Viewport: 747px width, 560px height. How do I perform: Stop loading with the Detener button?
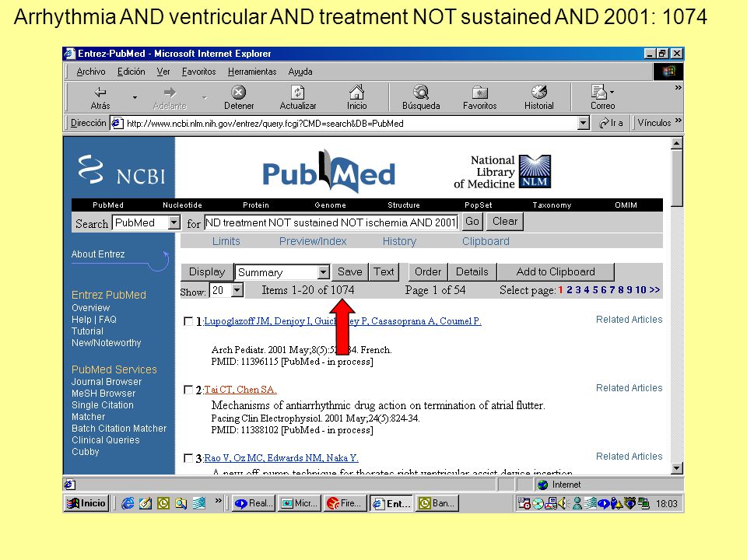pos(239,98)
